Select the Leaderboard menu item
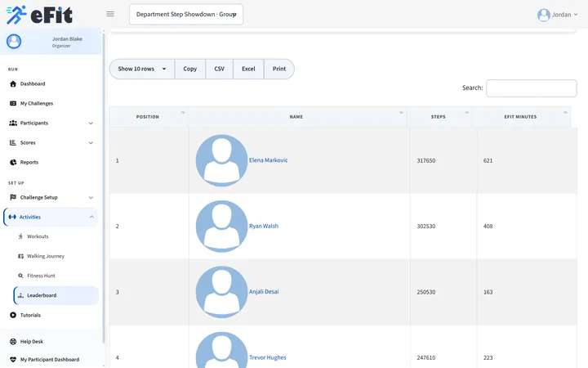Viewport: 588px width, 368px height. [x=56, y=295]
